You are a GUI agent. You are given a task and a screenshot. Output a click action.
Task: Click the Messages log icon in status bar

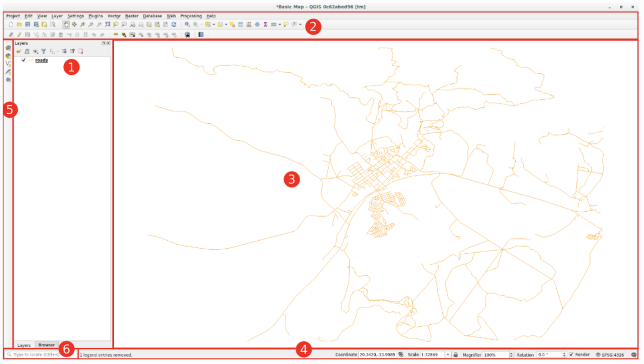tap(634, 354)
